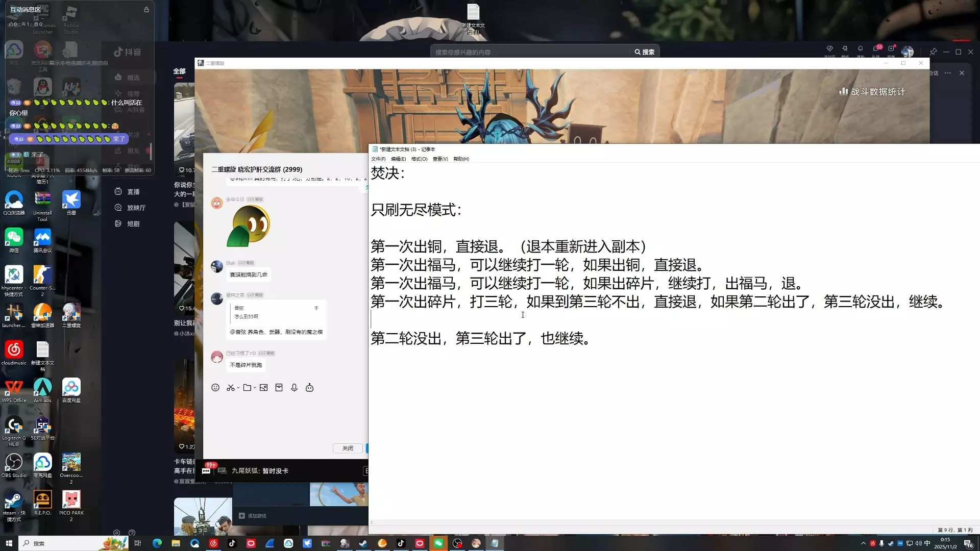This screenshot has width=980, height=551.
Task: Open the three-dots menu in conversation panel
Action: [x=947, y=73]
